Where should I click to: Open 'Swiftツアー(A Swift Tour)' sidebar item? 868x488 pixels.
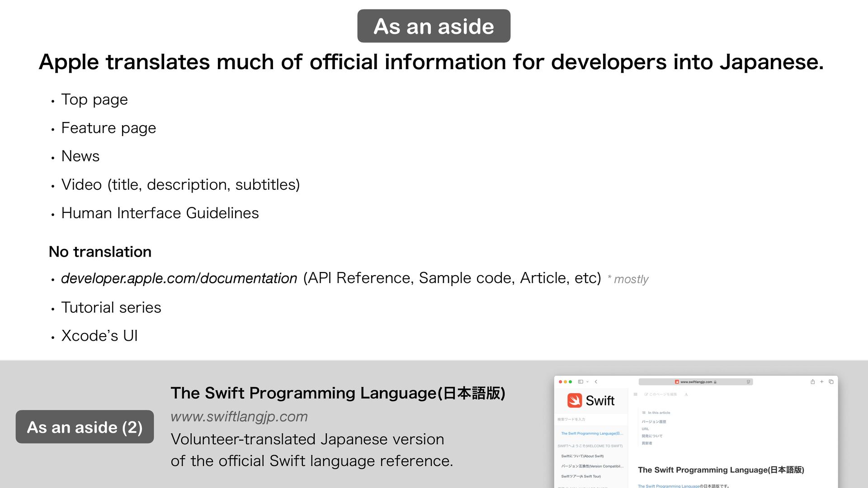tap(581, 476)
